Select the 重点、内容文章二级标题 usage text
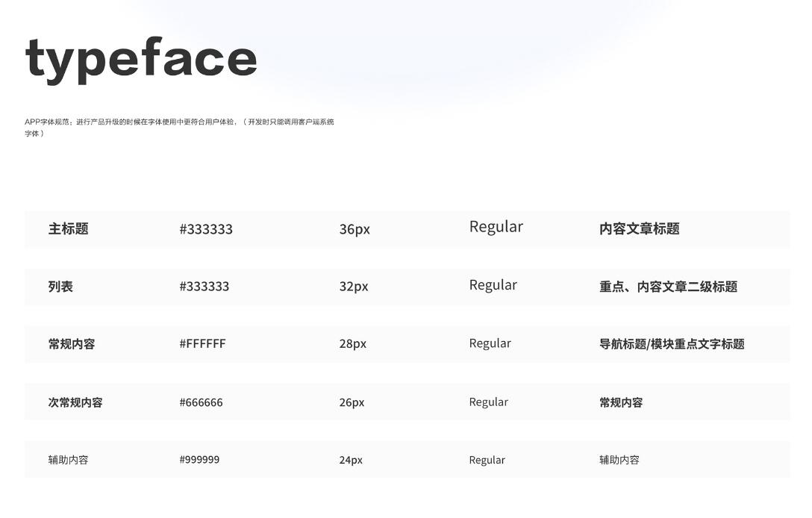The height and width of the screenshot is (518, 812). click(668, 287)
